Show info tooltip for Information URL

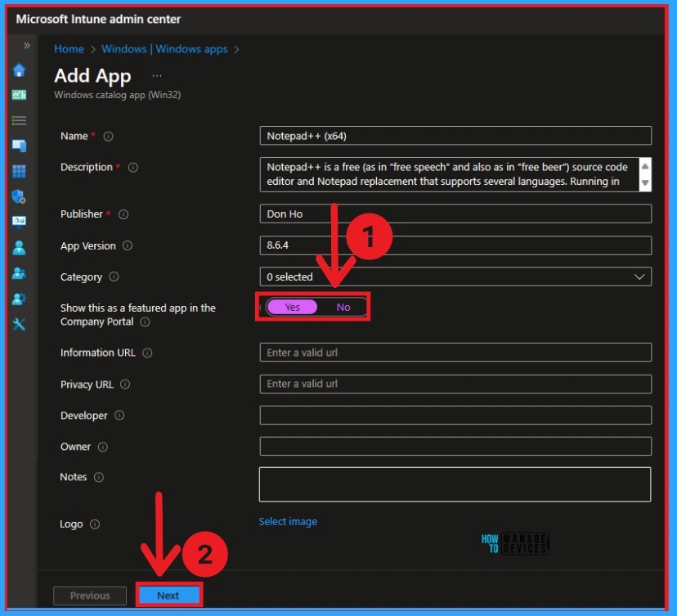pos(147,353)
